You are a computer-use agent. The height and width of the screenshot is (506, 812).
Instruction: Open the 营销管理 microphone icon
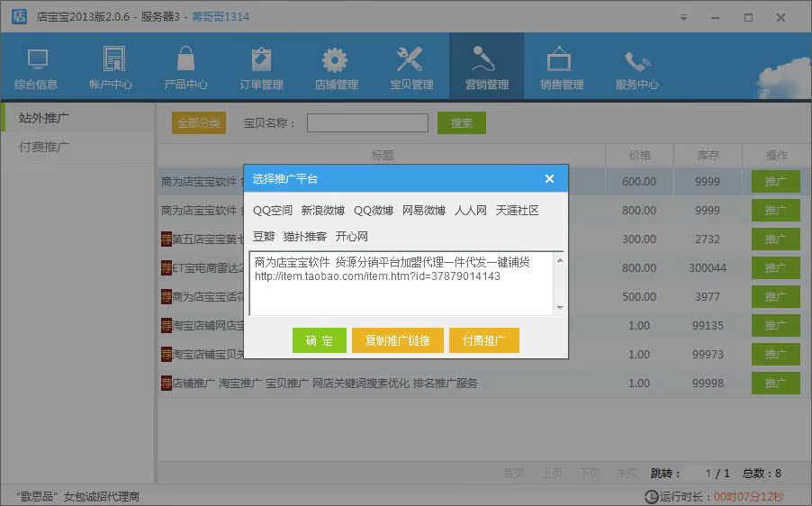click(x=485, y=59)
